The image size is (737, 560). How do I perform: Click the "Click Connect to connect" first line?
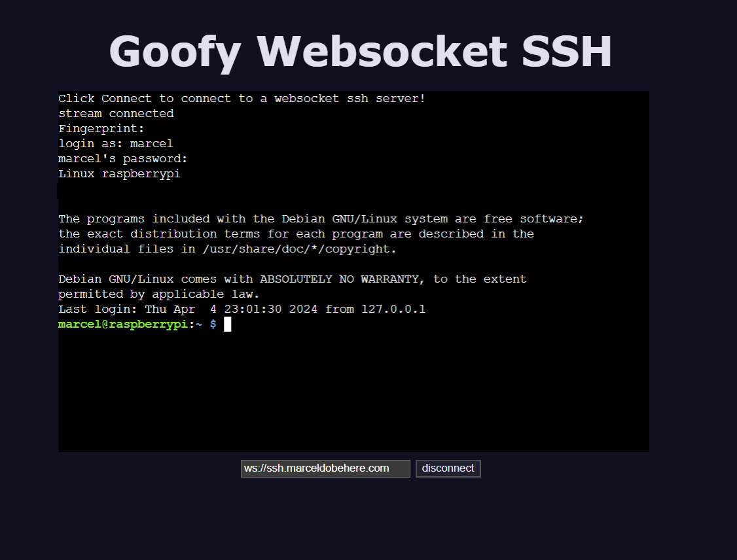242,99
